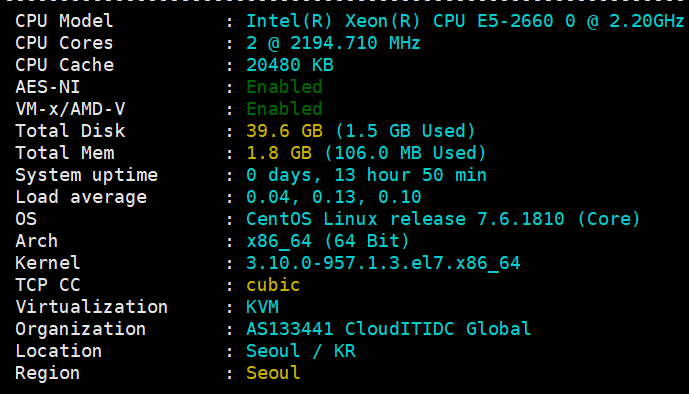This screenshot has width=689, height=394.
Task: Select the 'cubic' TCP CC value
Action: [x=273, y=284]
